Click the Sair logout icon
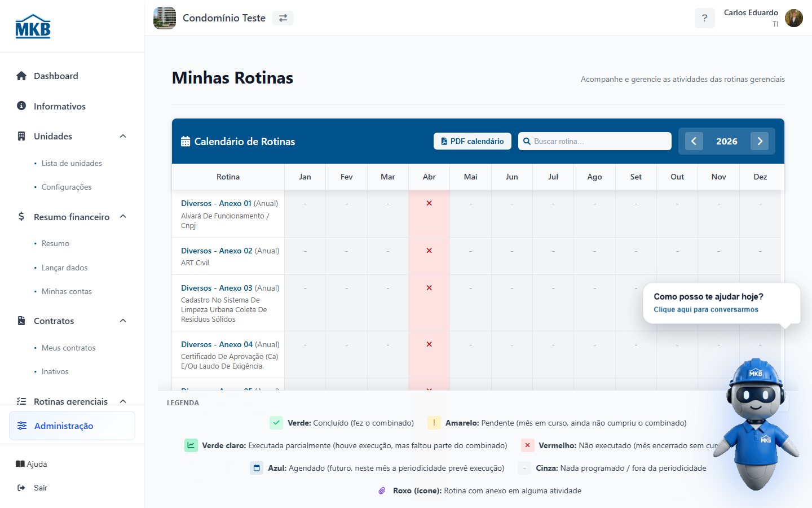Viewport: 812px width, 508px height. (x=21, y=488)
